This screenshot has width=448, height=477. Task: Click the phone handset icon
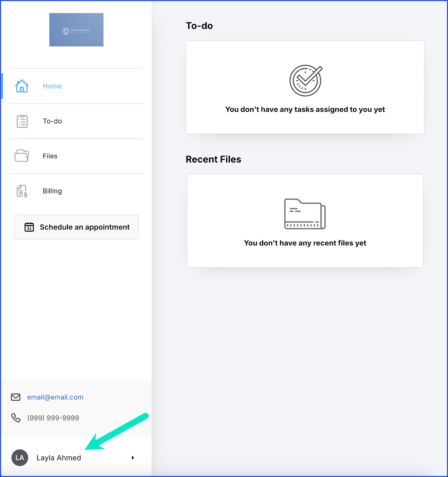click(16, 418)
